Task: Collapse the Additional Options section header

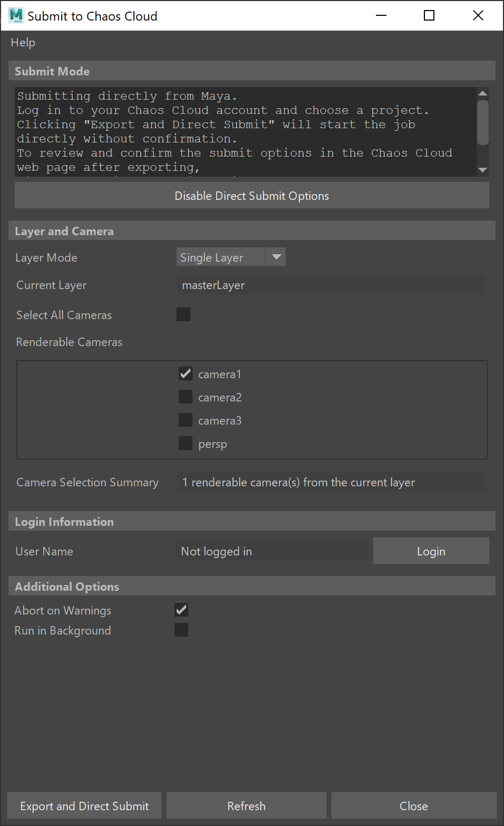Action: click(x=252, y=587)
